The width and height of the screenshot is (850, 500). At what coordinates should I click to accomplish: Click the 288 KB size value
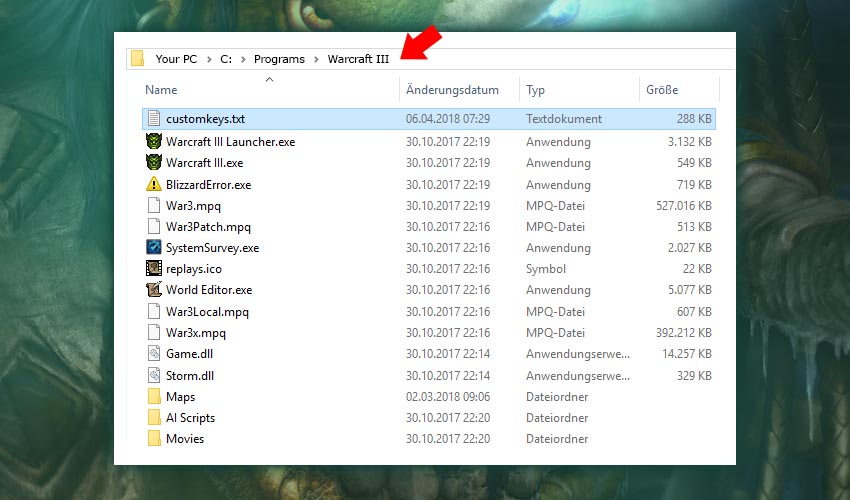pos(694,119)
